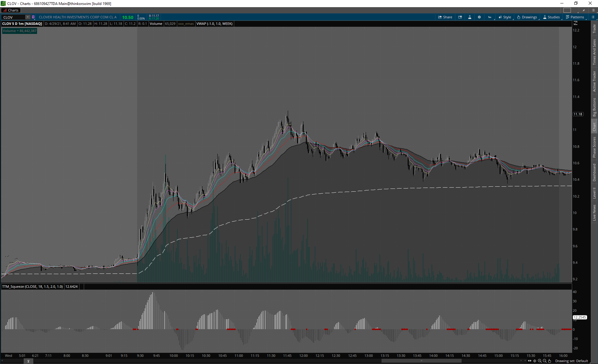Click the hand drawing tool icon

coord(550,361)
